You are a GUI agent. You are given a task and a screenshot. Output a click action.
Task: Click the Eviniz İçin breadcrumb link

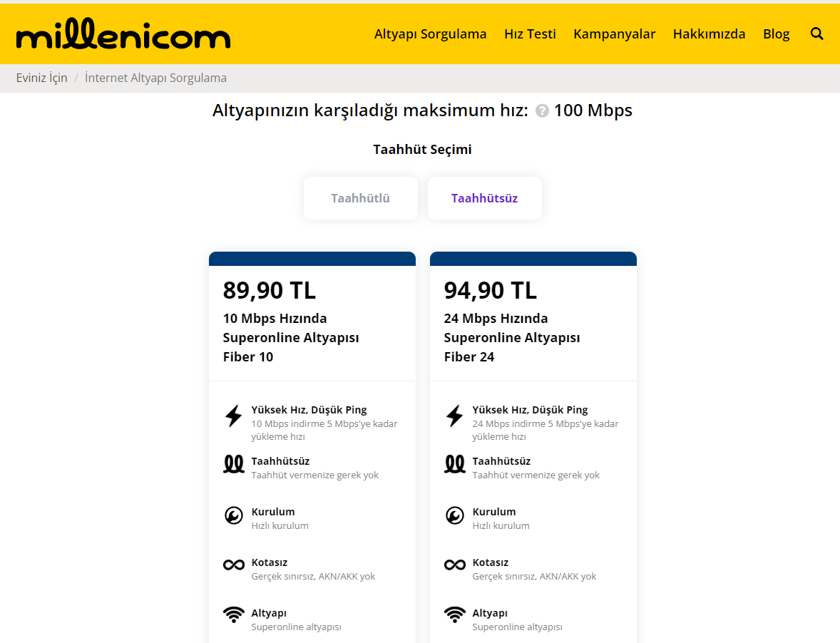tap(42, 78)
